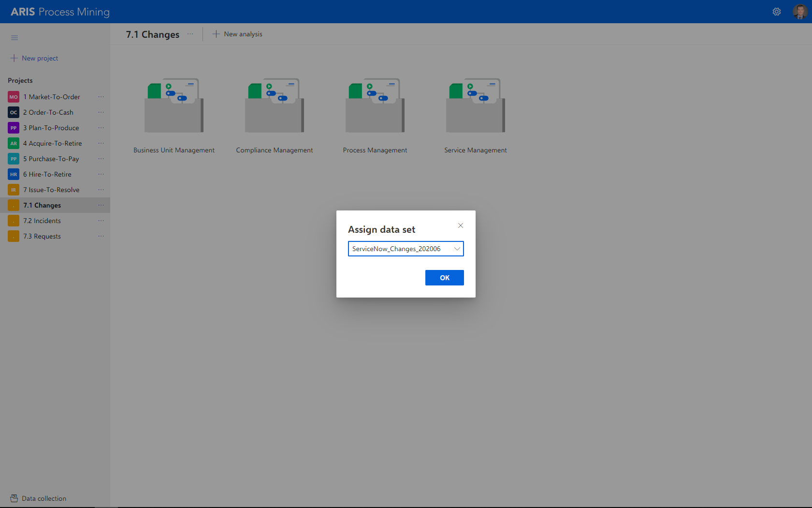
Task: Click the teal PP badge of Purchase-To-Pay
Action: 14,159
